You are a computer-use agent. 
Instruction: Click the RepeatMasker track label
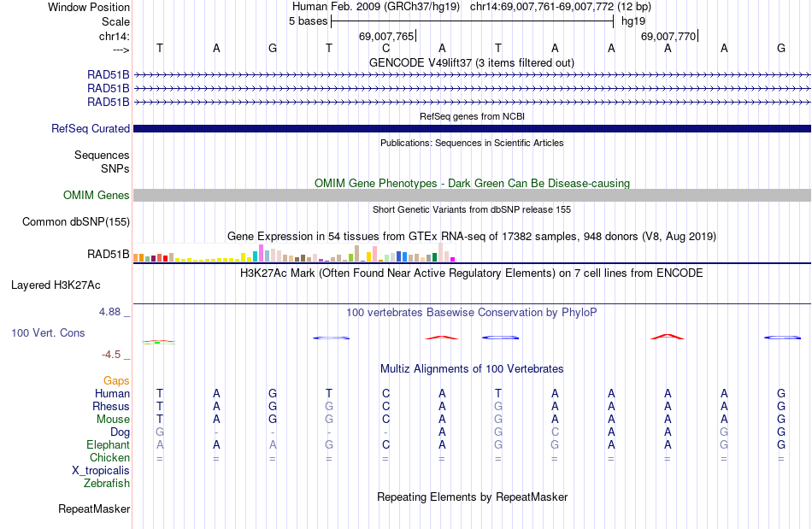click(x=94, y=508)
